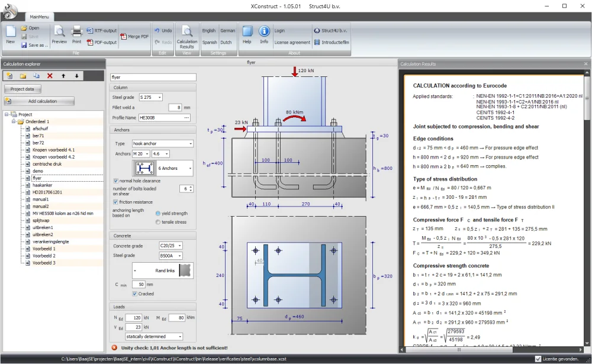The height and width of the screenshot is (364, 592).
Task: Click Add calculation button
Action: pyautogui.click(x=39, y=101)
